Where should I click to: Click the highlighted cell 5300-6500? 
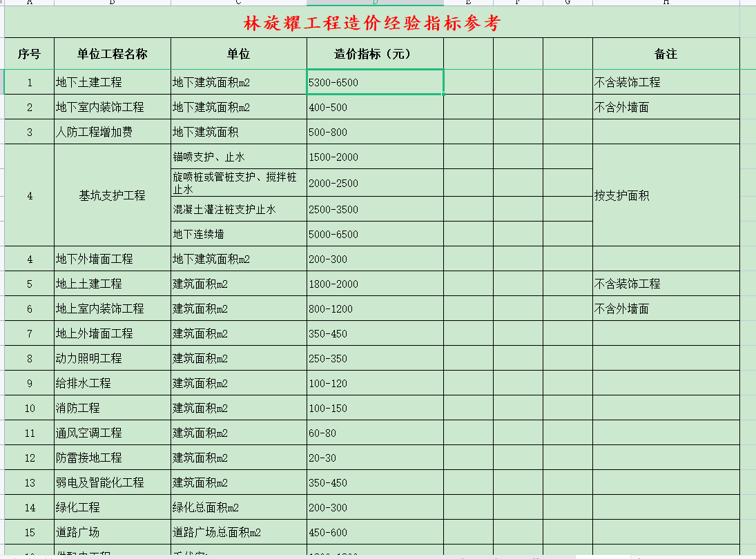(375, 82)
